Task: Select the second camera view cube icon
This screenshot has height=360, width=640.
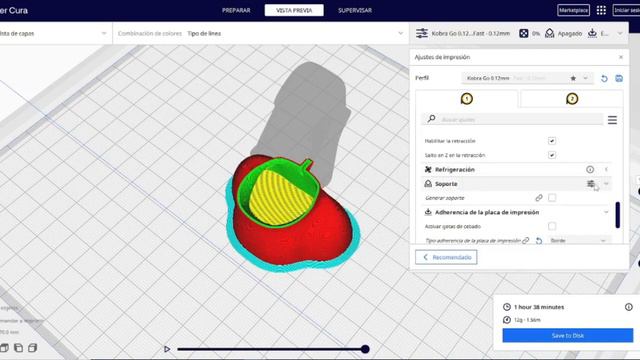Action: [x=18, y=348]
